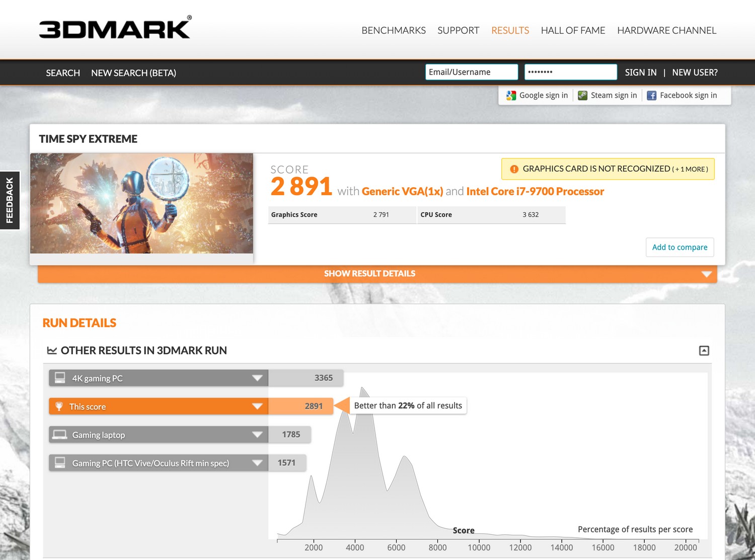
Task: Click the Time Spy Extreme thumbnail image
Action: point(141,203)
